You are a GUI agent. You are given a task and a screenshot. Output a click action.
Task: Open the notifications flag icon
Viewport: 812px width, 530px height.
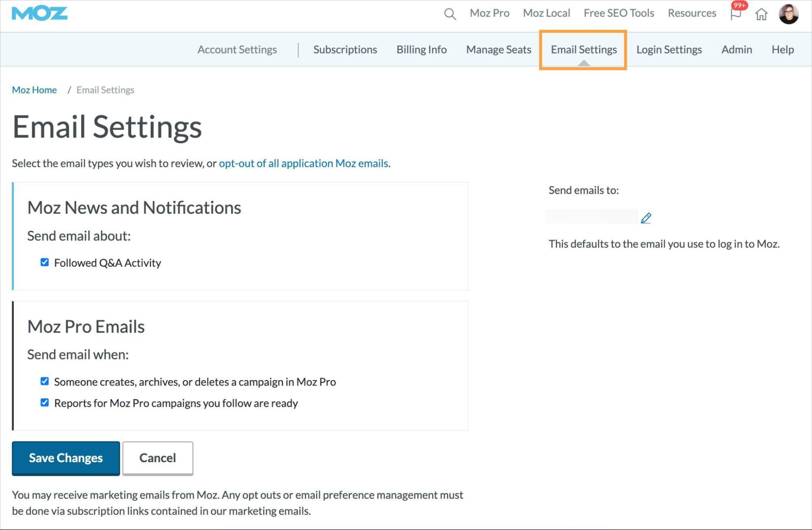point(736,14)
